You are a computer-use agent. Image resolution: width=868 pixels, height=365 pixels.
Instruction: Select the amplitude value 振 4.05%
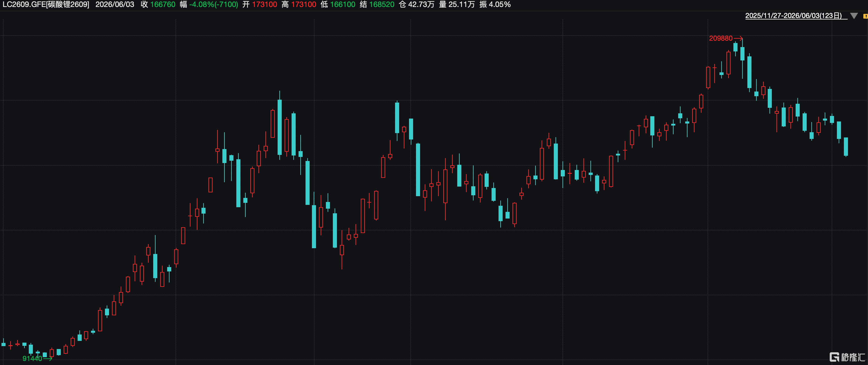(x=495, y=4)
